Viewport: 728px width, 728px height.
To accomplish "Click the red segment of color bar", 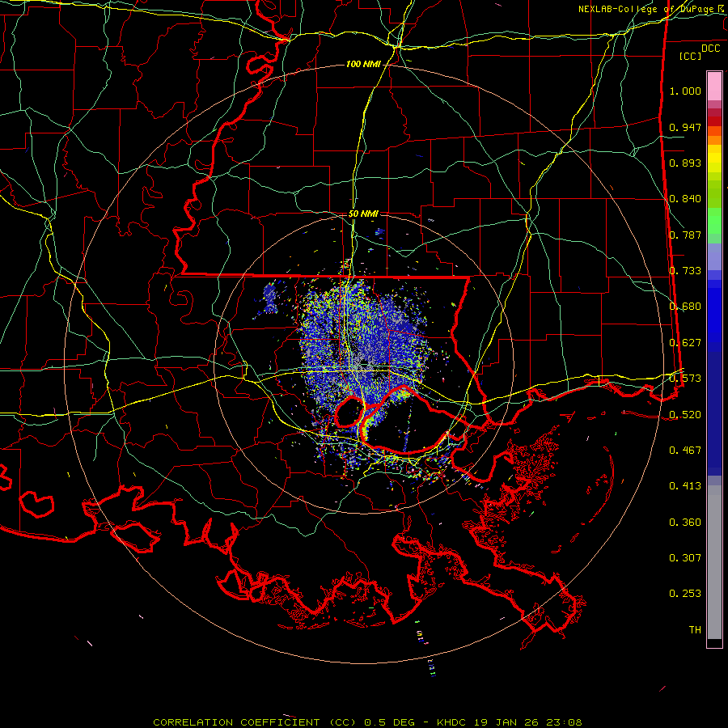I will tap(714, 121).
